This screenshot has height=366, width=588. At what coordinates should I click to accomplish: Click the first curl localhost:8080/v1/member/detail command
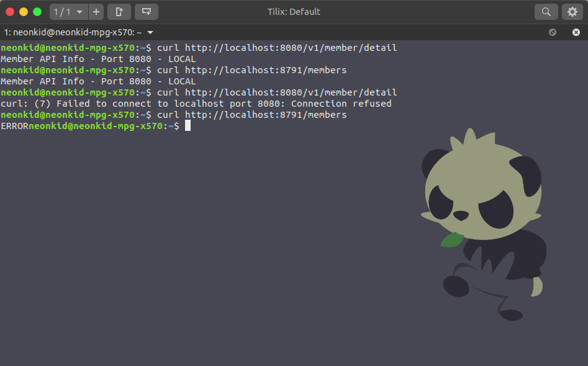[277, 48]
